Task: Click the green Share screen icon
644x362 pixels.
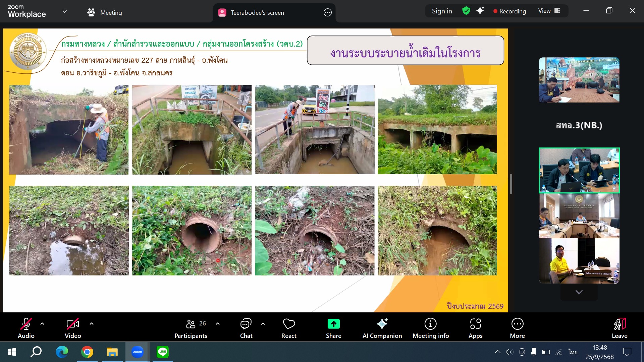Action: click(x=333, y=324)
